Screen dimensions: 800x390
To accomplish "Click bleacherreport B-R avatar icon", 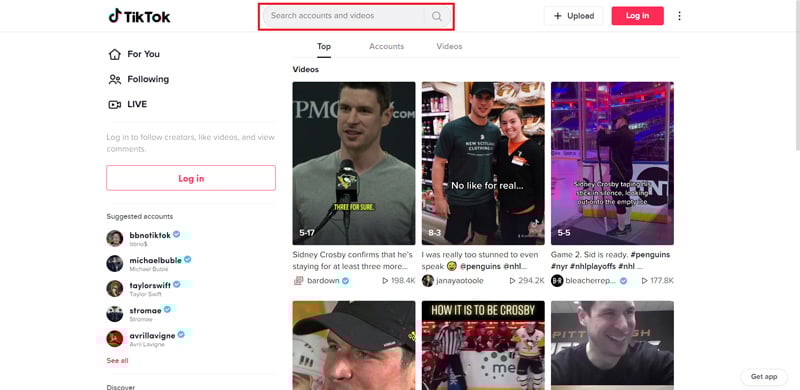I will coord(557,281).
